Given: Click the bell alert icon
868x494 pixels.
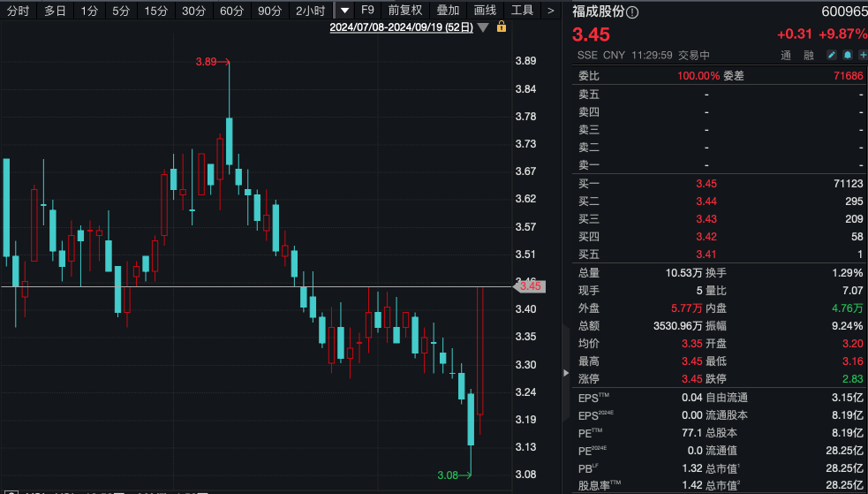Looking at the screenshot, I should pos(846,55).
